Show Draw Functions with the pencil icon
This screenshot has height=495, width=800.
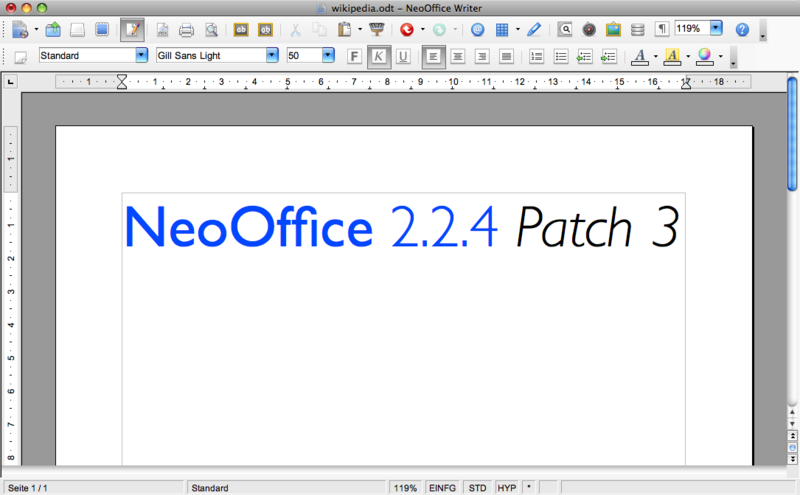click(x=534, y=30)
